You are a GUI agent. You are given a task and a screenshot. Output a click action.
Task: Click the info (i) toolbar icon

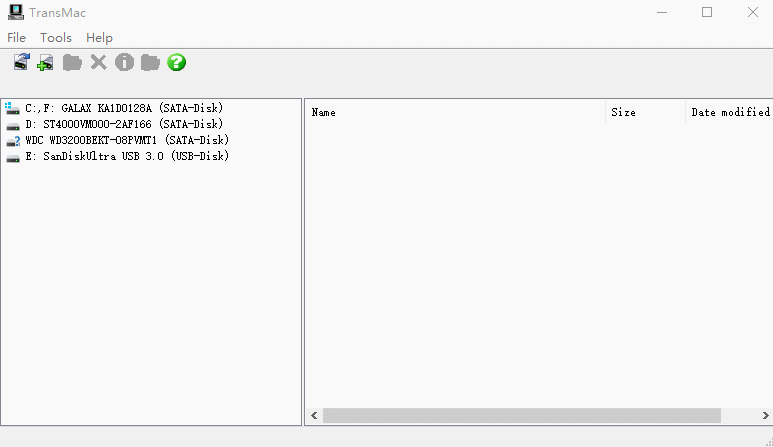tap(124, 63)
